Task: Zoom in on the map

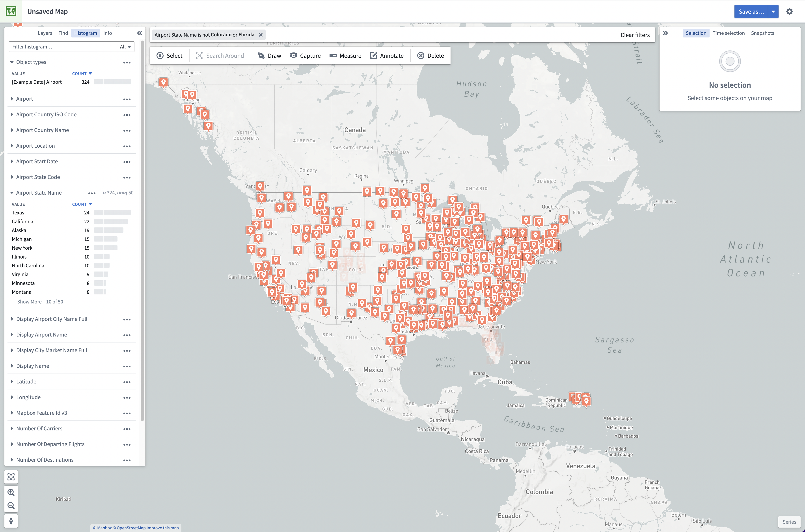Action: click(x=11, y=492)
